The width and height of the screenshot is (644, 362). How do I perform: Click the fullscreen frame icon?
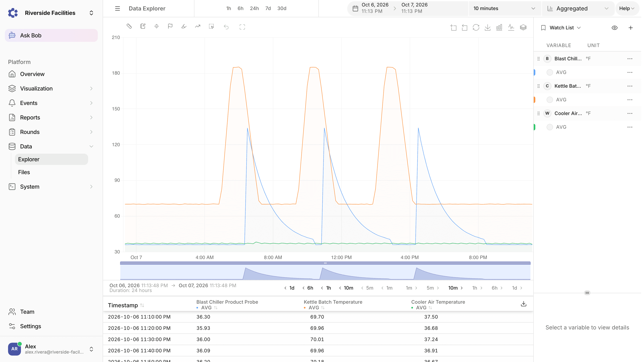tap(242, 27)
